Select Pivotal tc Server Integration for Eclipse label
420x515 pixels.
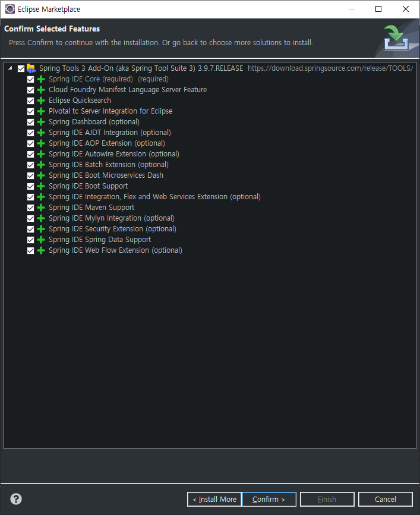[110, 111]
